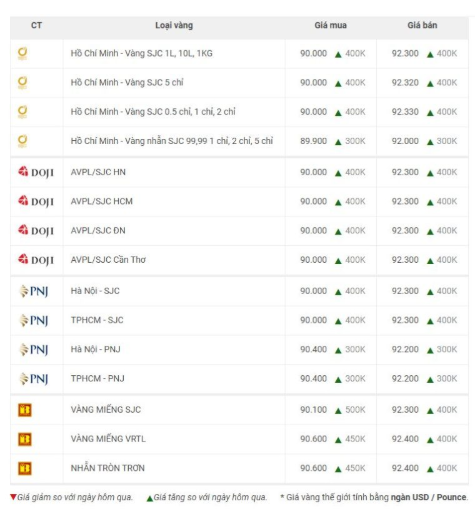Click the Giá bán column header

coord(422,25)
